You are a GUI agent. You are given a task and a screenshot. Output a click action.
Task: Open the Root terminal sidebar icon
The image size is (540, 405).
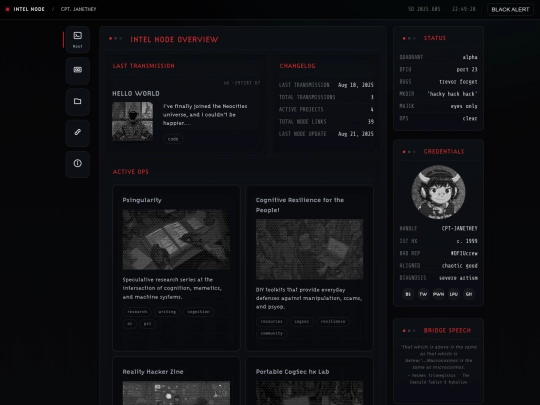click(77, 40)
